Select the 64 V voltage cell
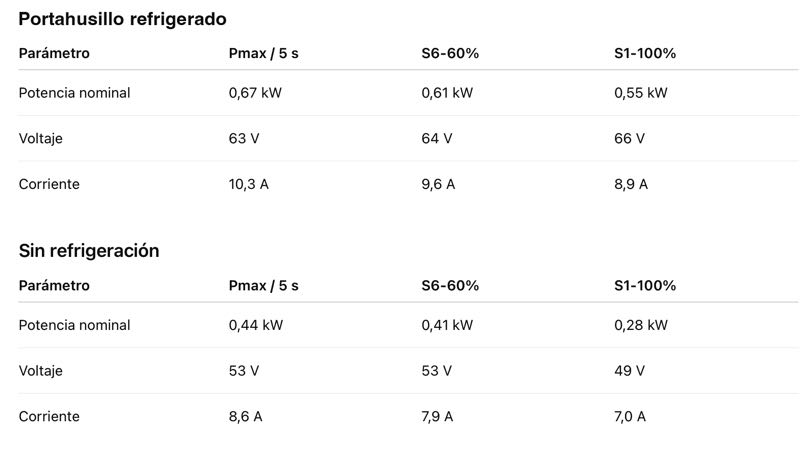Viewport: 800px width, 458px height. pos(437,138)
